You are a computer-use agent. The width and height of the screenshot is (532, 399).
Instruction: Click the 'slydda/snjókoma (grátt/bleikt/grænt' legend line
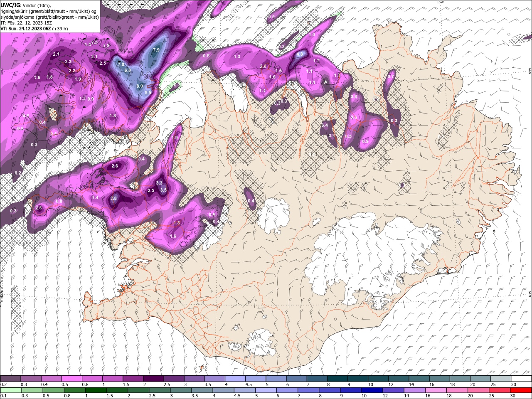pyautogui.click(x=49, y=17)
